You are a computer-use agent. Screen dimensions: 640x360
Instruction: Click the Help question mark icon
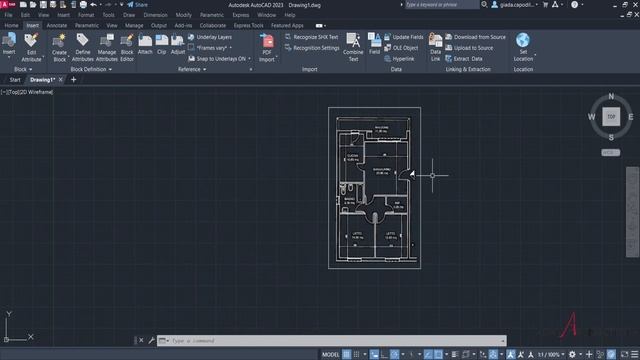coord(574,5)
